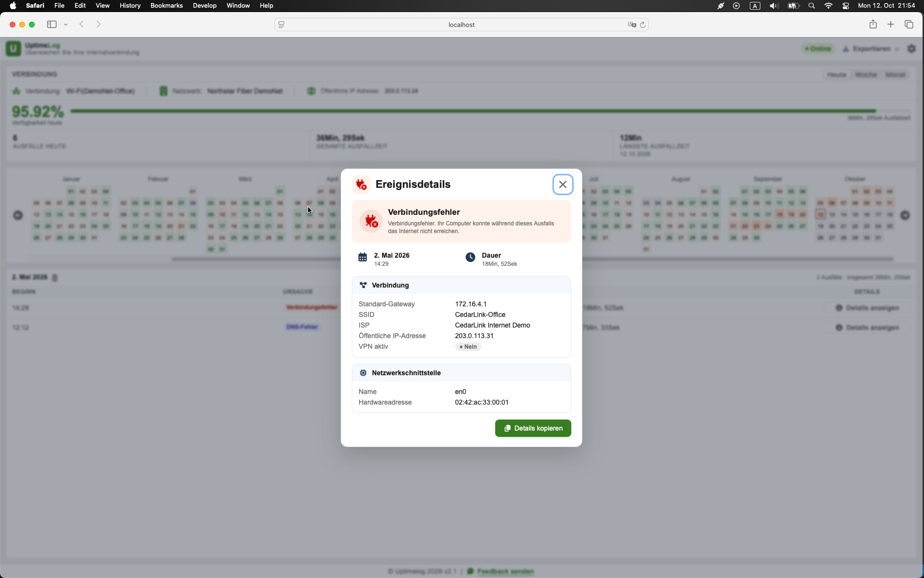Click the hardware address 02:42:ac:33:00:01
The width and height of the screenshot is (924, 578).
pos(482,402)
